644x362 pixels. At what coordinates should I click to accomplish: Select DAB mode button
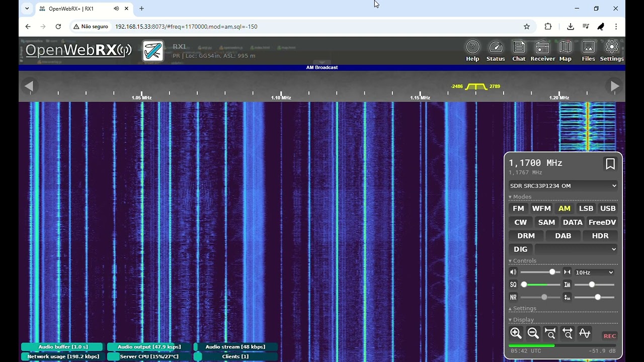coord(562,236)
